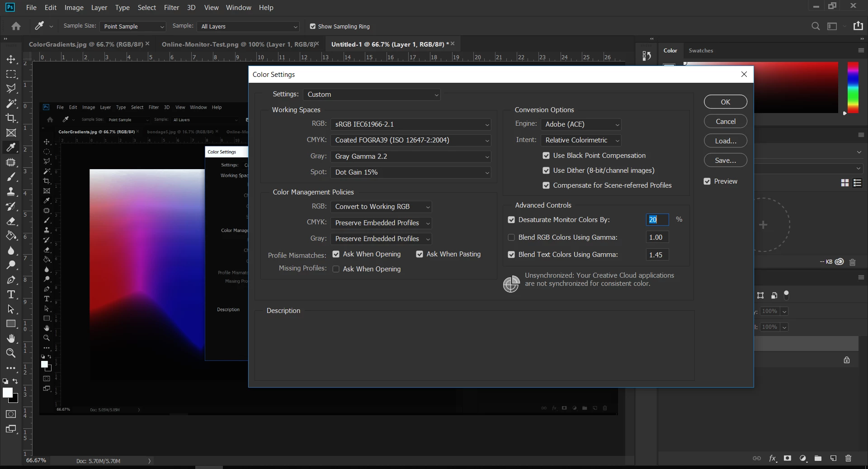Select the Rectangular Marquee tool
The image size is (868, 469).
(x=11, y=74)
